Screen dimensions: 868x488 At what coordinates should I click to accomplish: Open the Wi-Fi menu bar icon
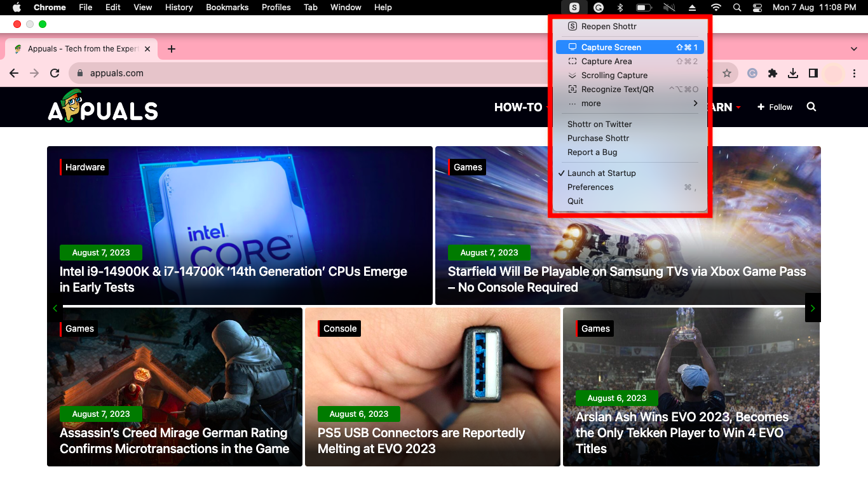click(716, 8)
